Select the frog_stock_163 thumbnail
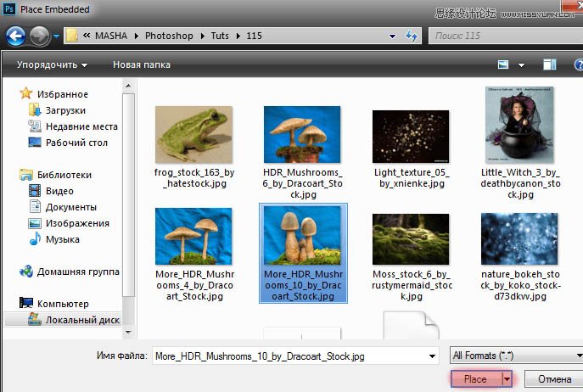 click(193, 135)
